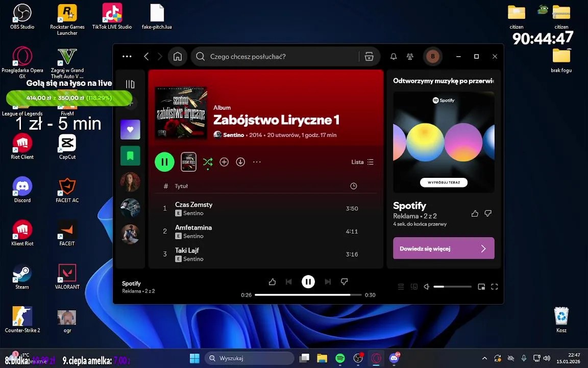Expand the system tray hidden icons chevron

(484, 358)
